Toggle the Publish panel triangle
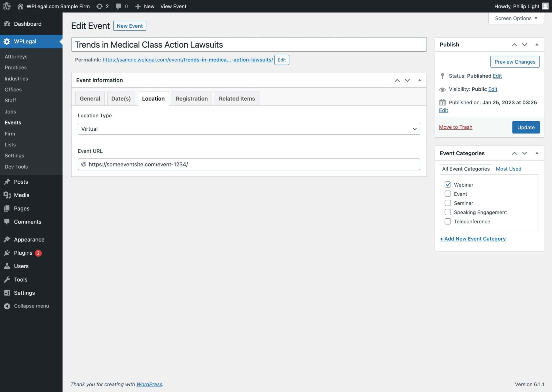This screenshot has width=552, height=392. [x=537, y=44]
